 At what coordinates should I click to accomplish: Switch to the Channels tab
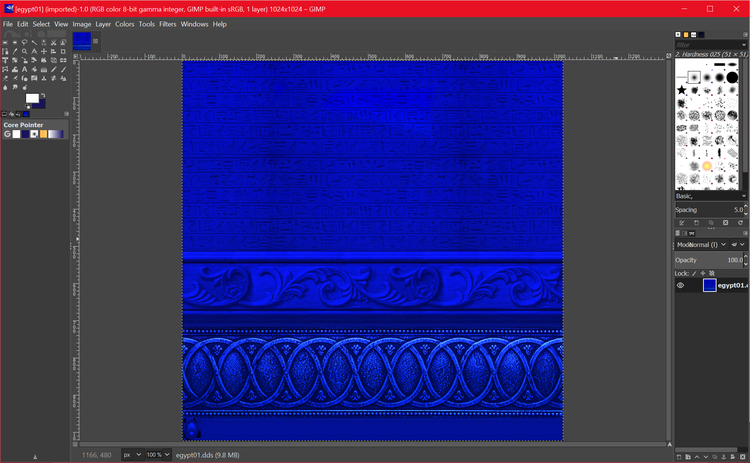[x=684, y=233]
